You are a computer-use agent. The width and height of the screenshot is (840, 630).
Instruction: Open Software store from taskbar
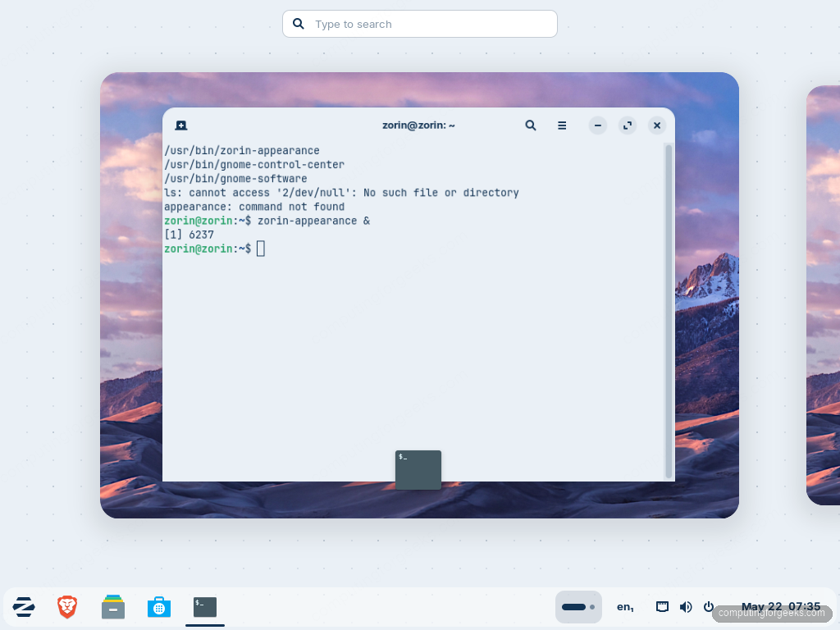159,607
